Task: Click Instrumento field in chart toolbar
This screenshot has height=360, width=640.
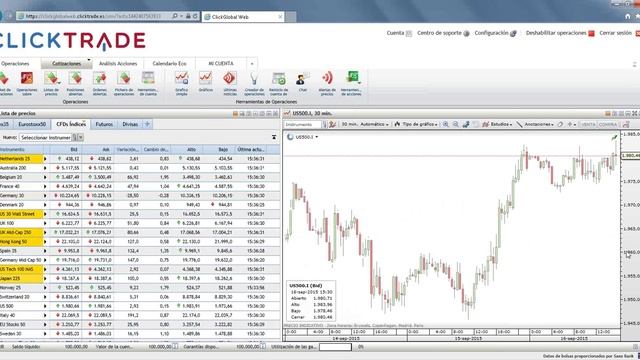Action: coord(303,124)
